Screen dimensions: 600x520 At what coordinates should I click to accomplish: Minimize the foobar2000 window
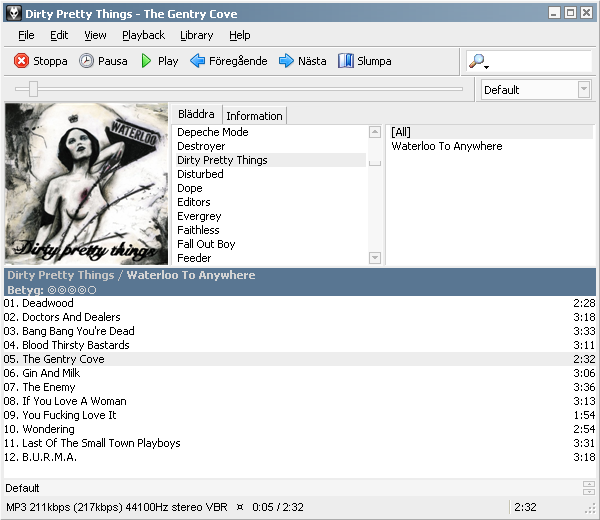click(554, 13)
